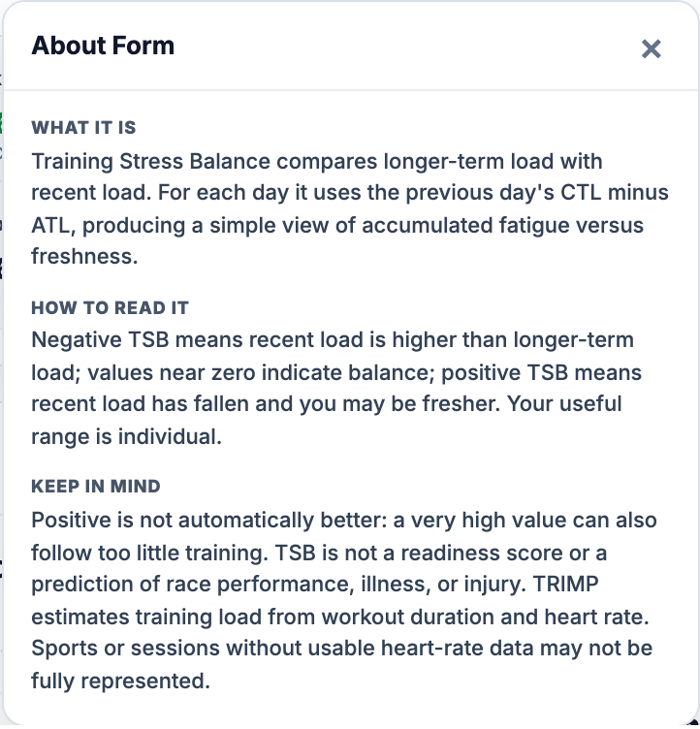This screenshot has height=729, width=700.
Task: Select the KEEP IN MIND heading
Action: point(96,487)
